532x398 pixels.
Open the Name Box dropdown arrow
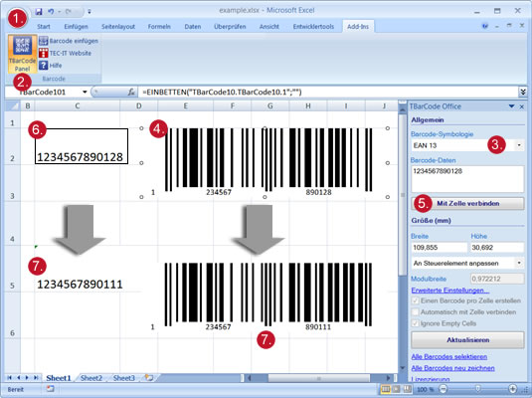pyautogui.click(x=85, y=92)
